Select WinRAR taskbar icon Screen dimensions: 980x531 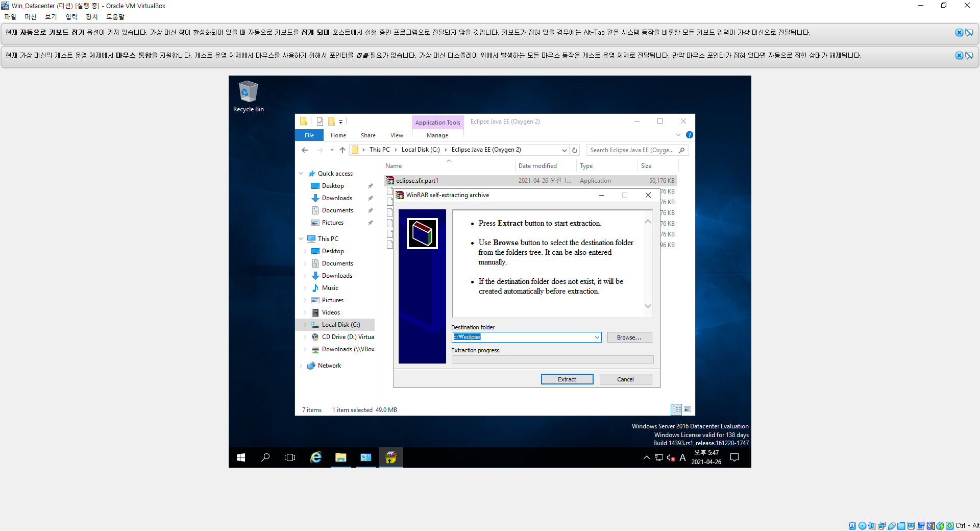tap(391, 457)
